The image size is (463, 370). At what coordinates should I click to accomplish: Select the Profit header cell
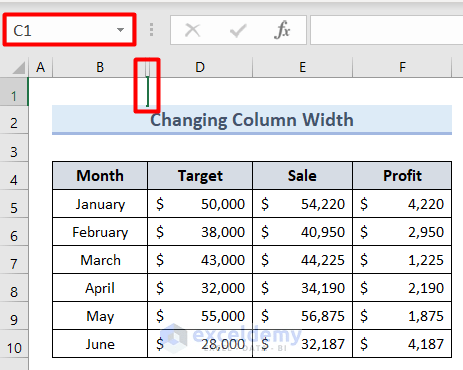click(402, 176)
